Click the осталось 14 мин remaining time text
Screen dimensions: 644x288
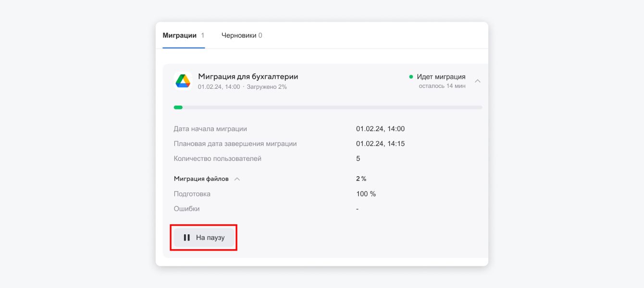442,86
